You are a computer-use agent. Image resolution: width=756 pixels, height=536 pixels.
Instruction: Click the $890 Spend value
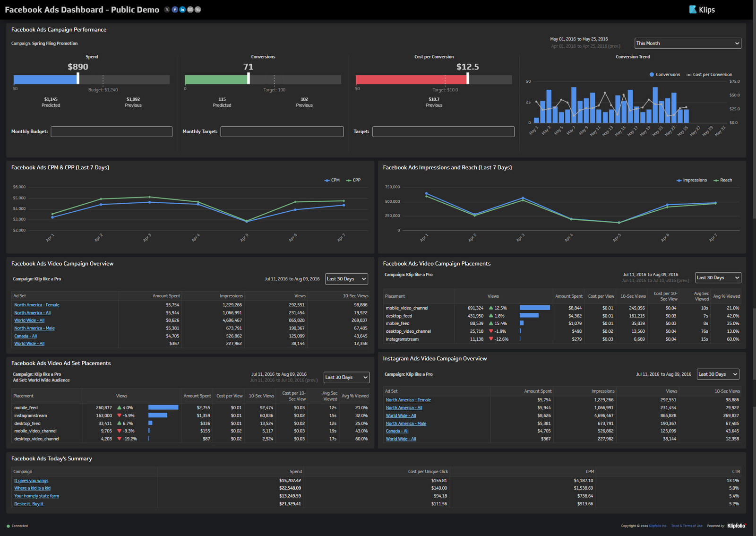click(78, 67)
